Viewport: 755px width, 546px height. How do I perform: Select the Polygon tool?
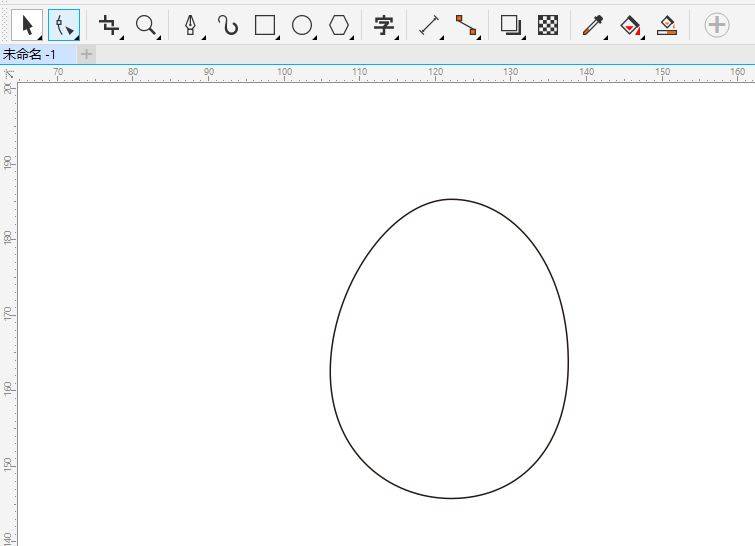(339, 25)
